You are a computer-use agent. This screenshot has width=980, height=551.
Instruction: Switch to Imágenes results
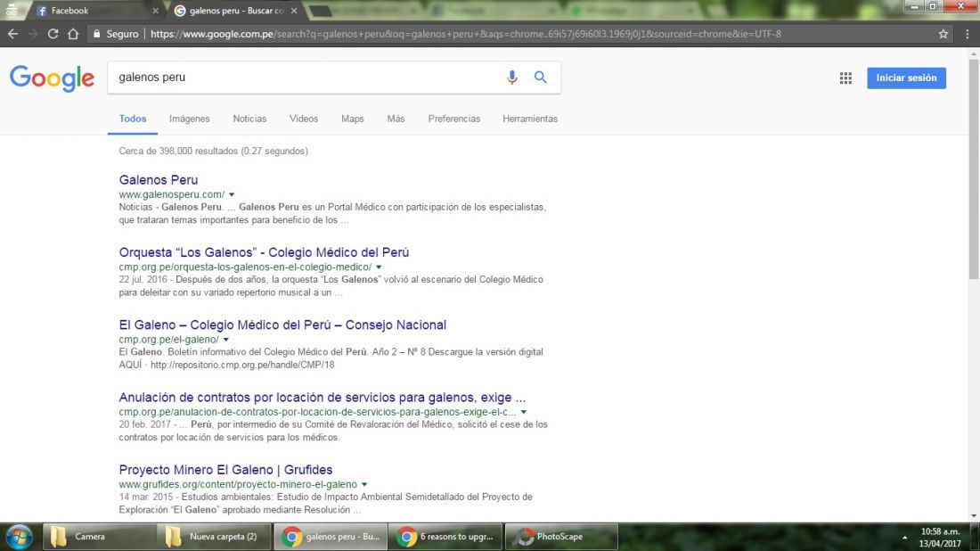[190, 119]
